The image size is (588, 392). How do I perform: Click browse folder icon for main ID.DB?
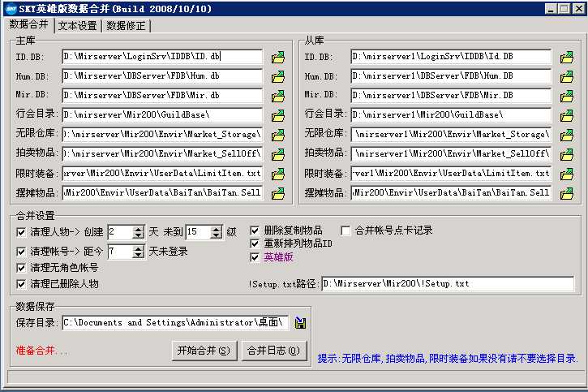(x=278, y=58)
